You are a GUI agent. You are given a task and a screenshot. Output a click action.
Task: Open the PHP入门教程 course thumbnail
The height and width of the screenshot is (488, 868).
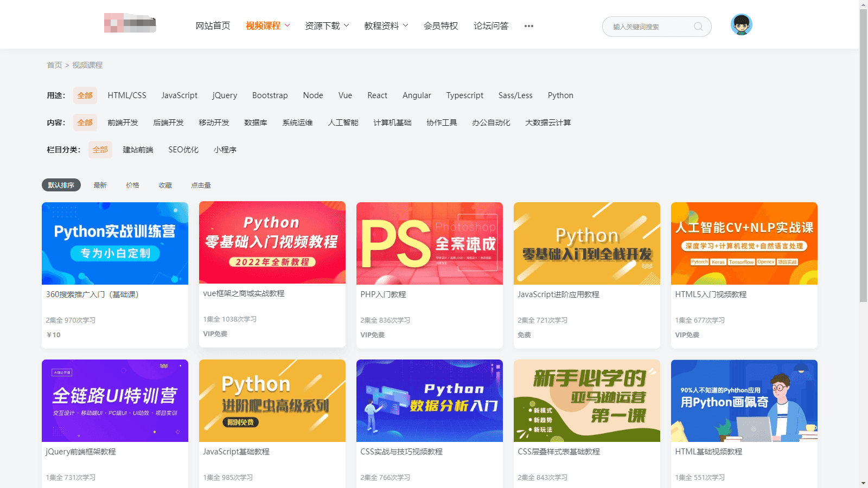coord(429,243)
